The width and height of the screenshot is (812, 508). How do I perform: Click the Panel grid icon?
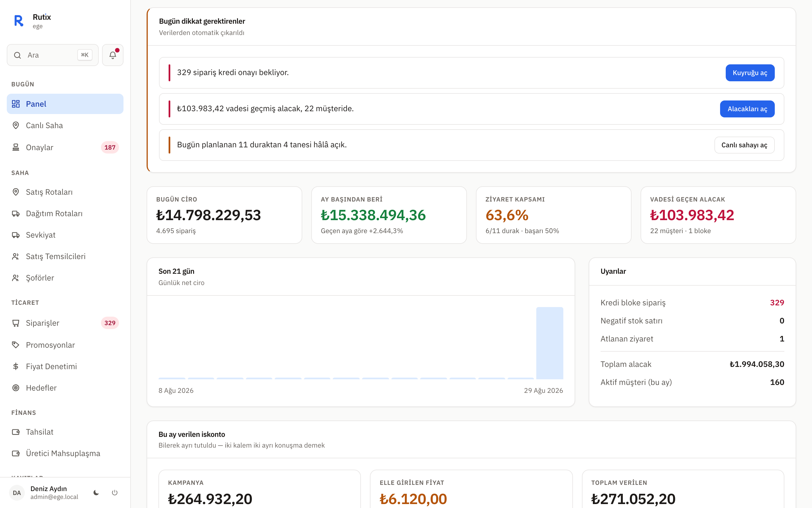pos(16,104)
